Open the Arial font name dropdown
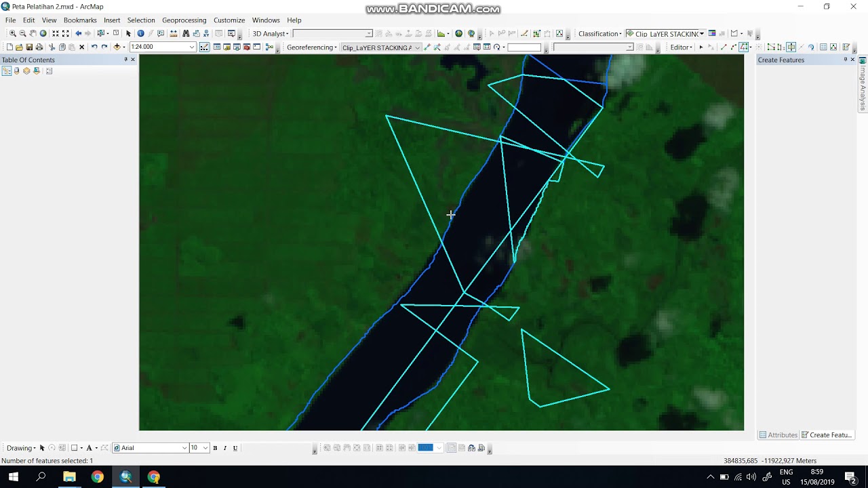868x488 pixels. pyautogui.click(x=184, y=448)
